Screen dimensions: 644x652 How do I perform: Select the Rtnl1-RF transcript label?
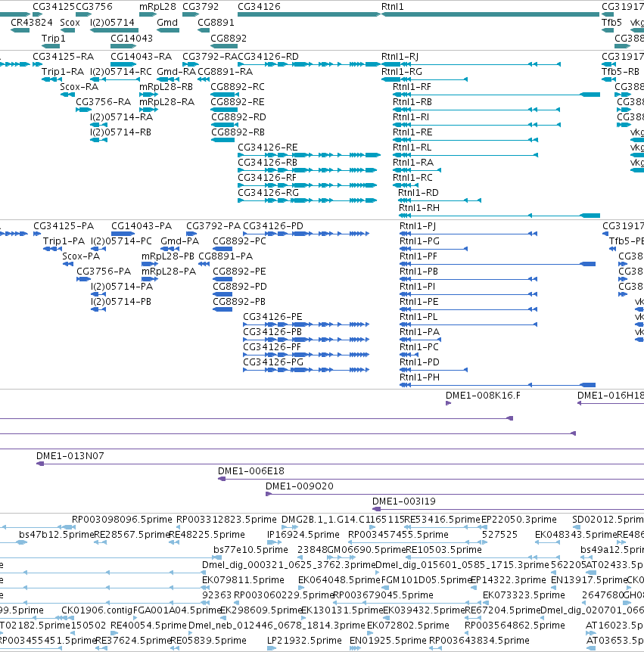pyautogui.click(x=412, y=87)
